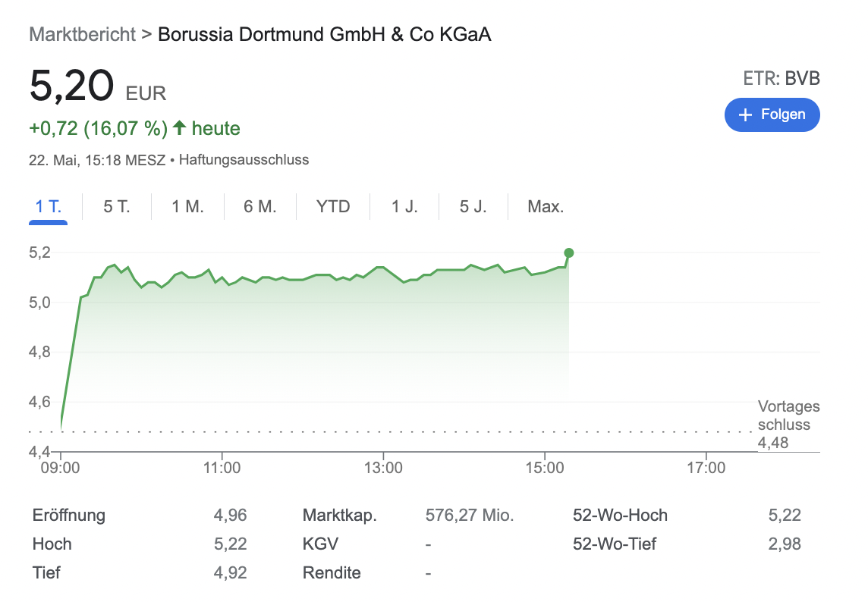Click the ETR: BVB ticker label

(x=782, y=78)
